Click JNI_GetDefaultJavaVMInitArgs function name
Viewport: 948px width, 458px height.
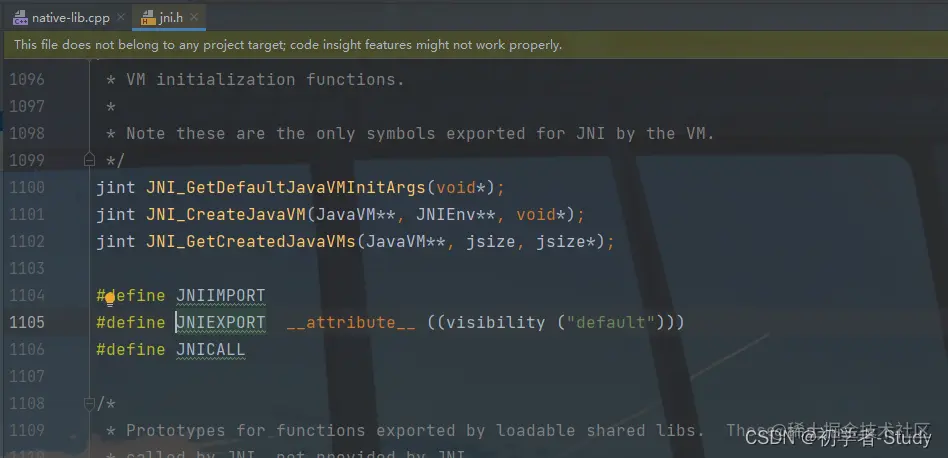click(286, 187)
